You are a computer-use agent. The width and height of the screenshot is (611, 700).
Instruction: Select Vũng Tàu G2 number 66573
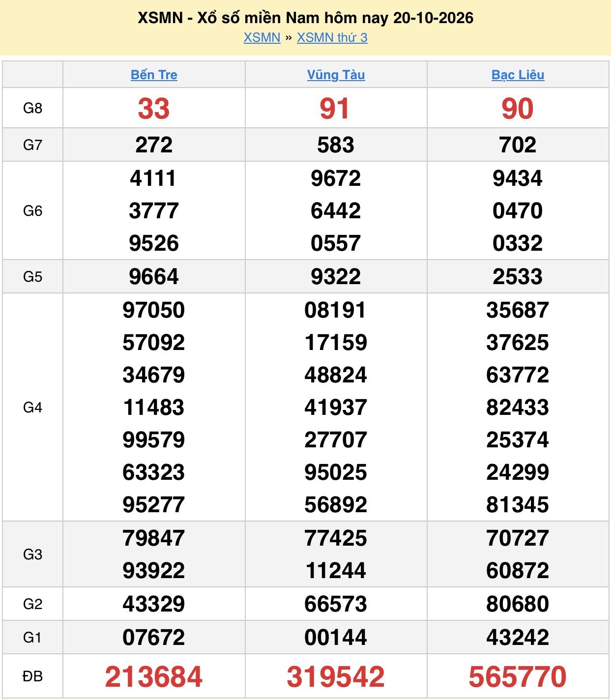pos(336,604)
